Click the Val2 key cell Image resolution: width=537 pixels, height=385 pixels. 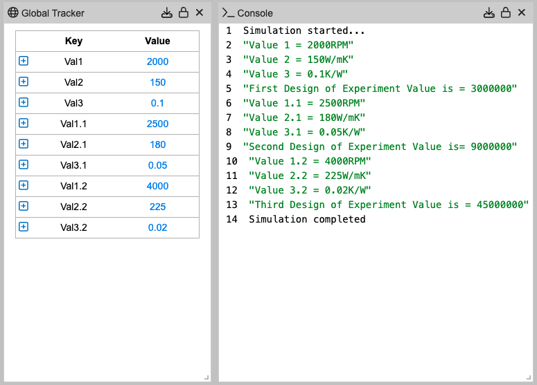pyautogui.click(x=74, y=82)
